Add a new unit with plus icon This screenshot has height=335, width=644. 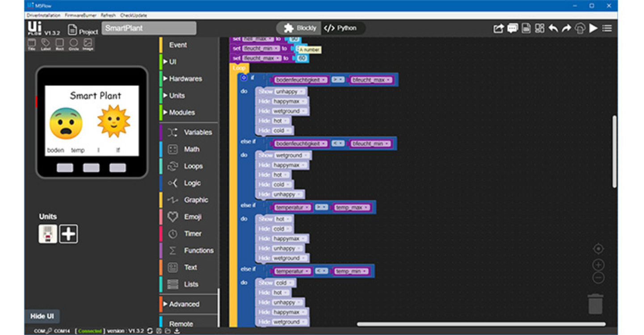[68, 234]
